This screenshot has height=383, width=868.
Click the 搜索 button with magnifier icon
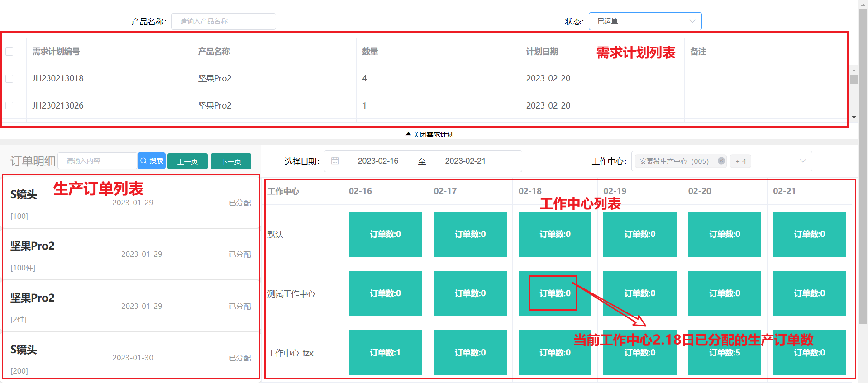click(x=152, y=161)
